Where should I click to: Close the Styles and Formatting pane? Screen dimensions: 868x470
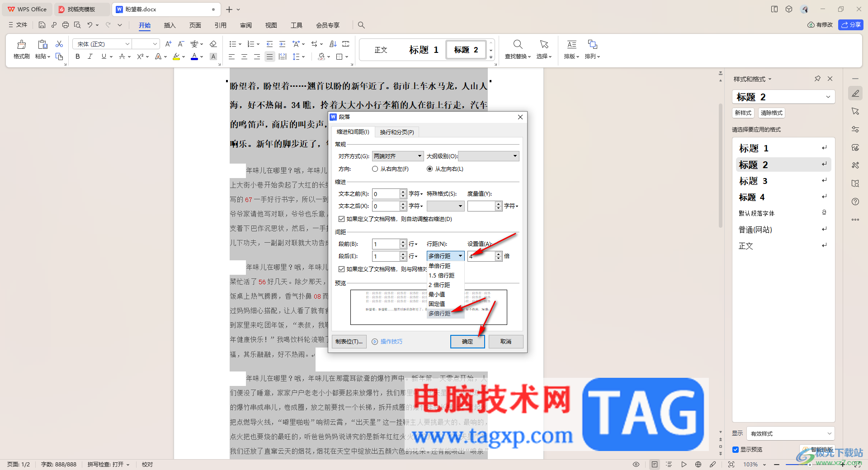(830, 79)
